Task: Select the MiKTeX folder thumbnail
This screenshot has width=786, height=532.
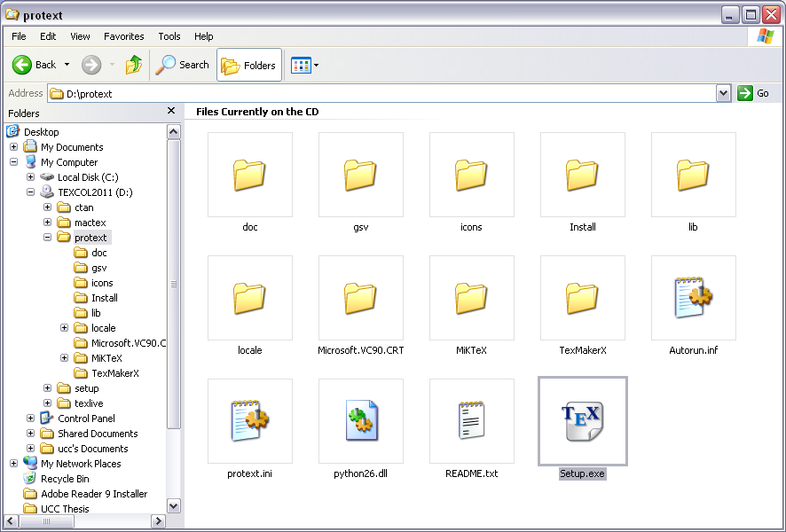Action: pos(472,298)
